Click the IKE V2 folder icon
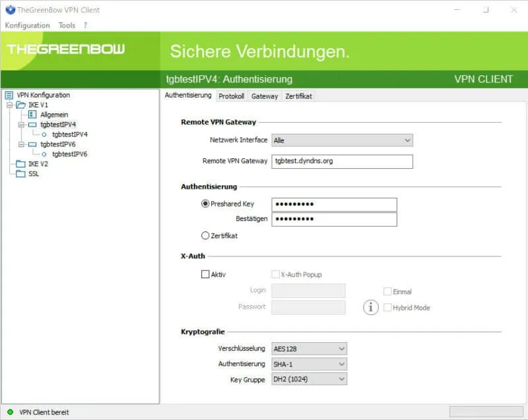Screen dimensions: 528x420 (x=21, y=164)
